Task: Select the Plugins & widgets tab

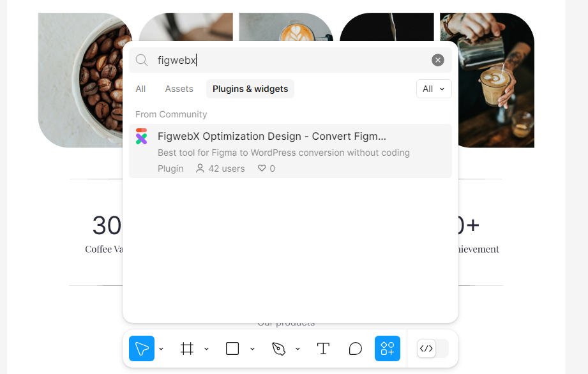Action: click(250, 89)
